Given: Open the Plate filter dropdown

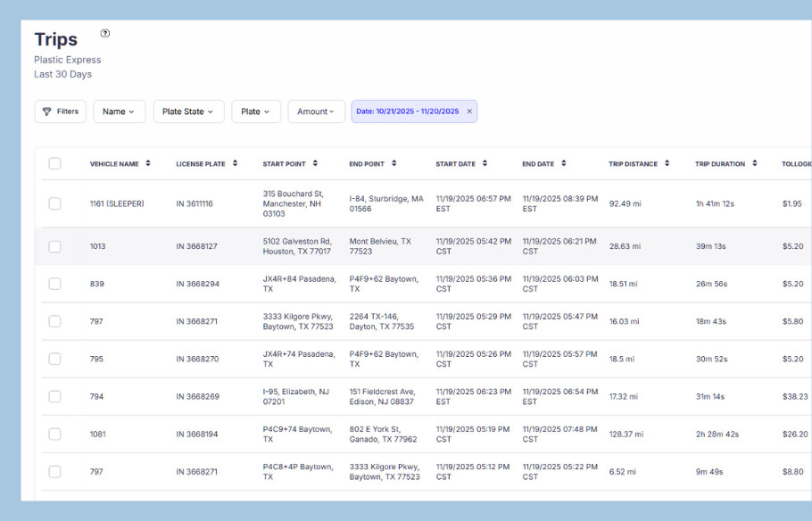Looking at the screenshot, I should (256, 112).
